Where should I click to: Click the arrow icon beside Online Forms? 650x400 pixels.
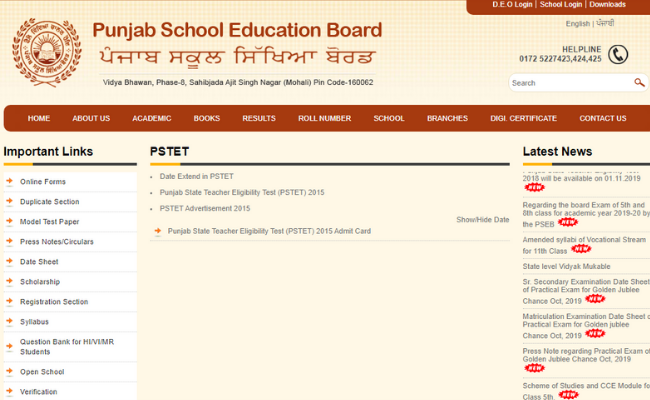(x=9, y=182)
